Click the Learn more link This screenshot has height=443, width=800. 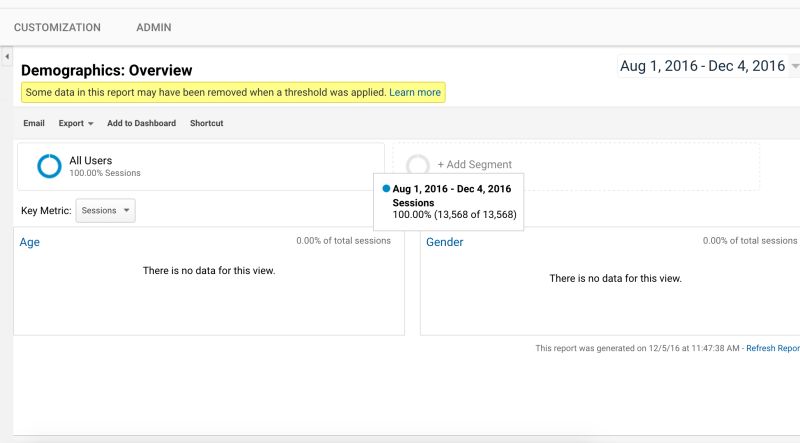415,92
